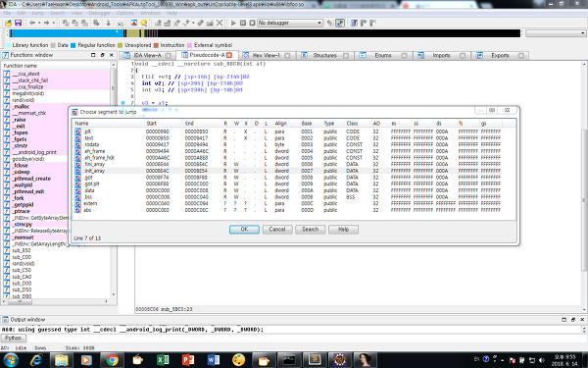Open the Jump menu
The image size is (588, 368).
click(37, 13)
